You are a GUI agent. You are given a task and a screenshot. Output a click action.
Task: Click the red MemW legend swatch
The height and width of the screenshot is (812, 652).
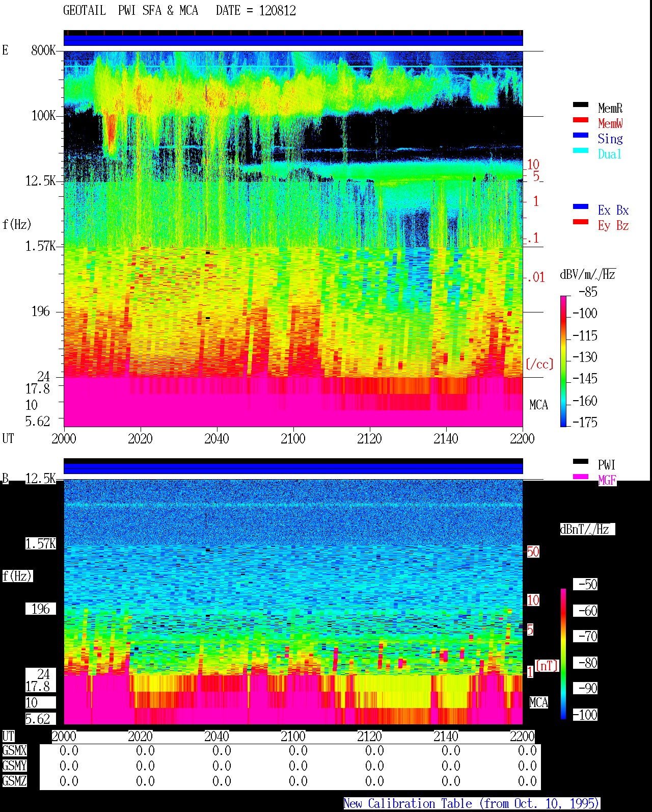click(580, 120)
